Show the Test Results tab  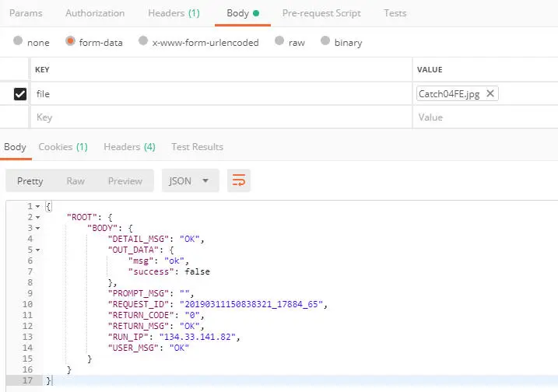pos(197,147)
